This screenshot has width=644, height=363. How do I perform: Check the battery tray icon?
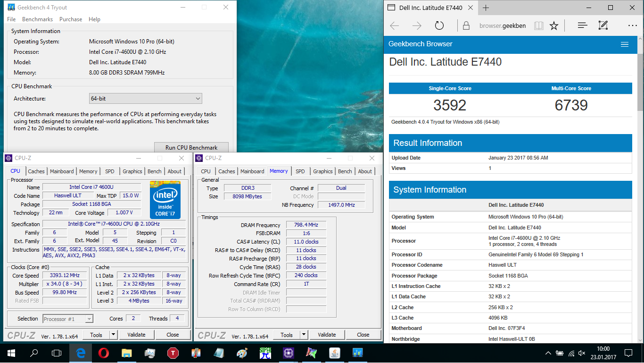(x=560, y=353)
